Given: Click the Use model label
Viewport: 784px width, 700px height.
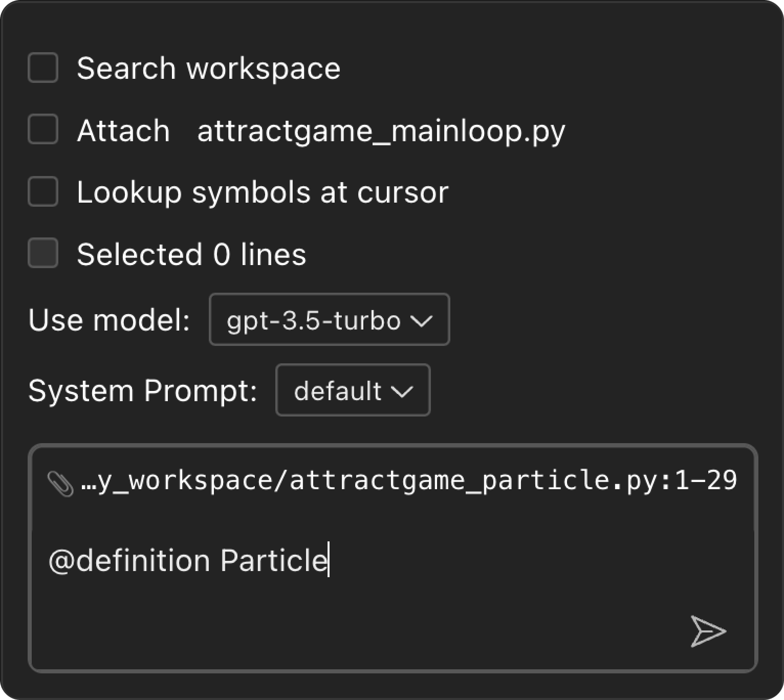Looking at the screenshot, I should (109, 320).
